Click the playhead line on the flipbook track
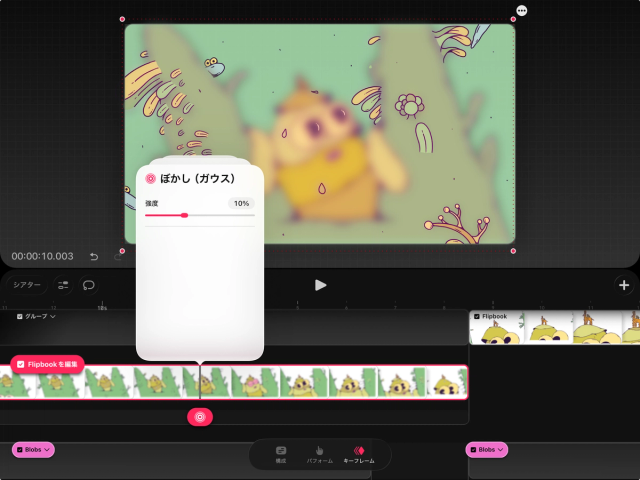The height and width of the screenshot is (480, 640). click(x=200, y=382)
